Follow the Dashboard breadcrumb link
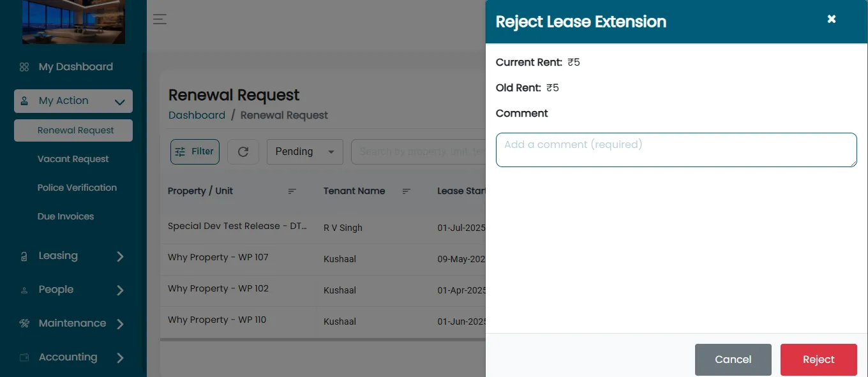The image size is (868, 377). [x=197, y=115]
